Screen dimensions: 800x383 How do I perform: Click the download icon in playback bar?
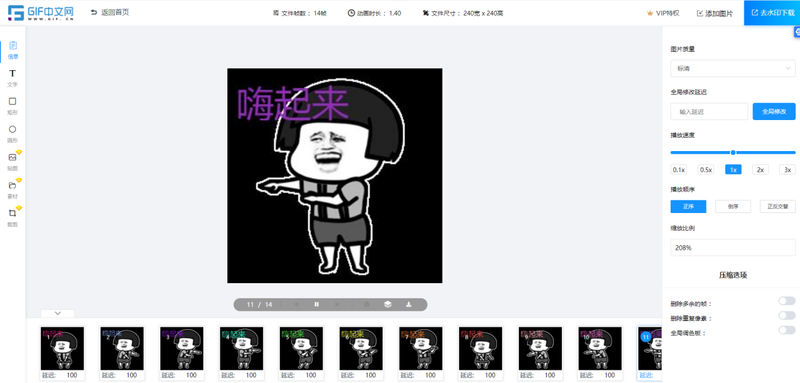tap(409, 304)
